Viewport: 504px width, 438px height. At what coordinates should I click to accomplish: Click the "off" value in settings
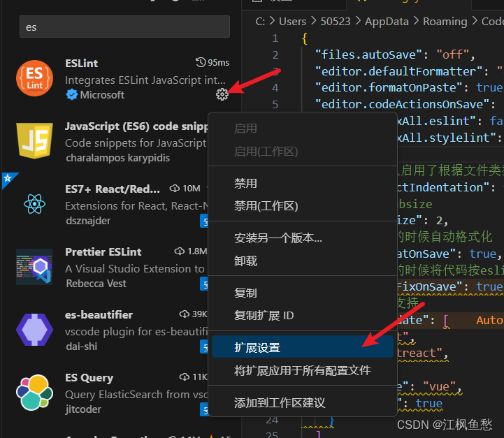click(452, 55)
